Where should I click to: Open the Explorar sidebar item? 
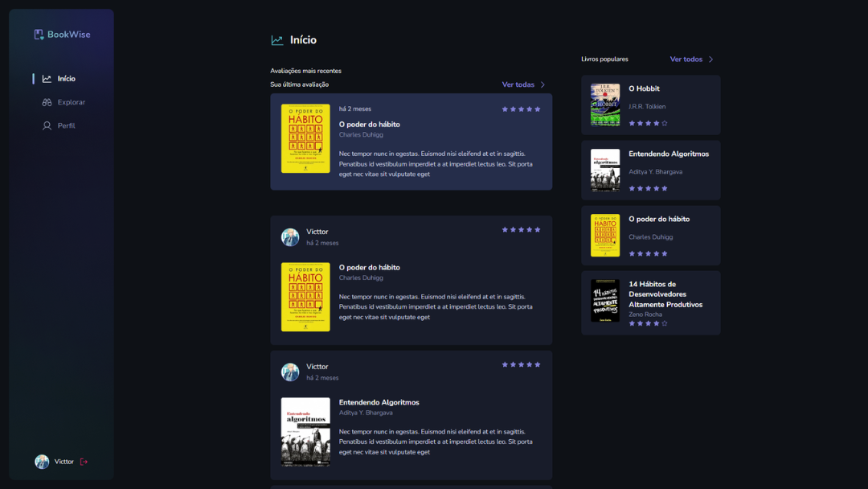(63, 102)
